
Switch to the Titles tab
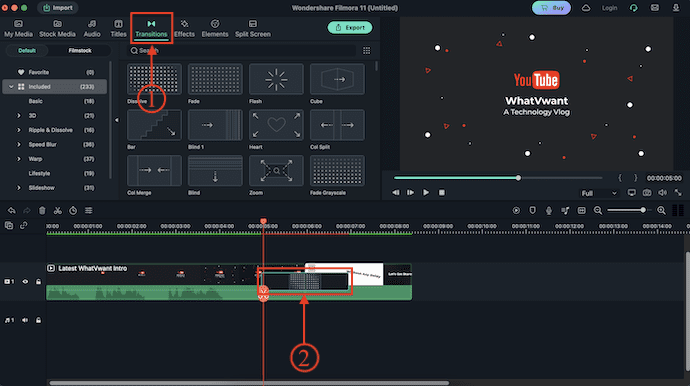118,29
